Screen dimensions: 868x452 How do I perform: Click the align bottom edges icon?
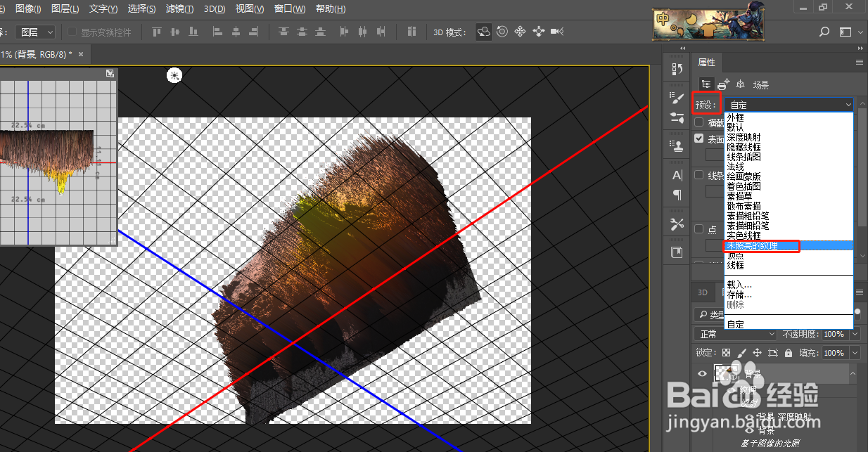tap(192, 32)
